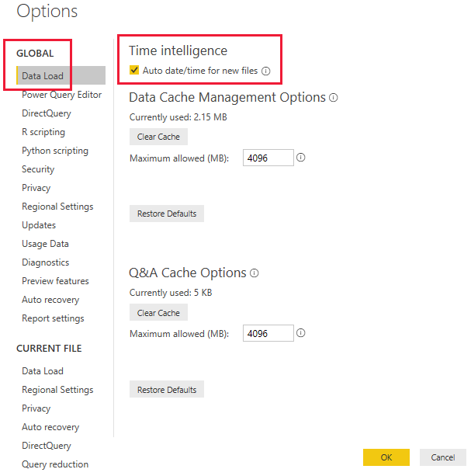Open R scripting options
This screenshot has width=471, height=476.
(43, 132)
